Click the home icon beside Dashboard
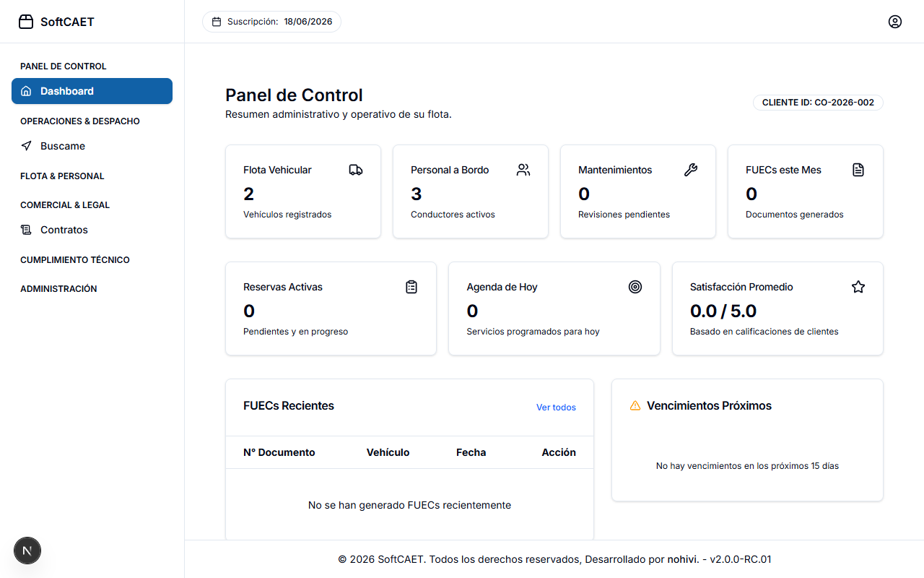This screenshot has height=578, width=924. pyautogui.click(x=26, y=91)
